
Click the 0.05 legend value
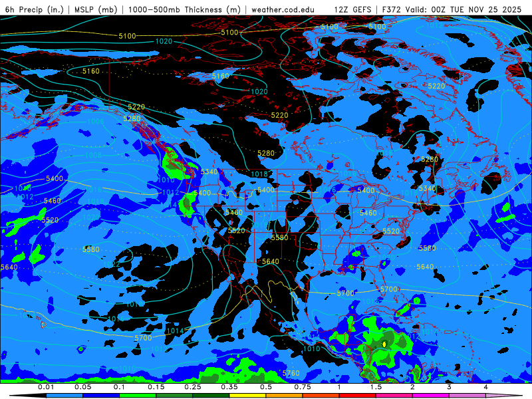(x=82, y=387)
